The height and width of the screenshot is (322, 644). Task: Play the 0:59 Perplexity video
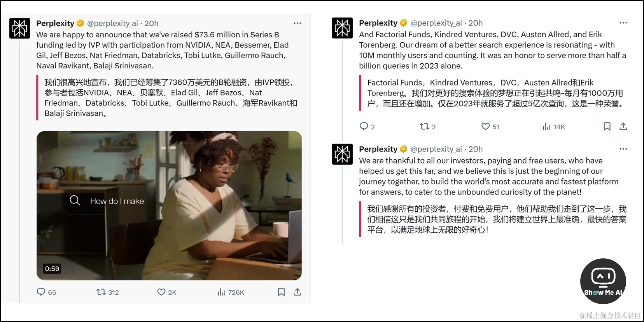point(169,205)
